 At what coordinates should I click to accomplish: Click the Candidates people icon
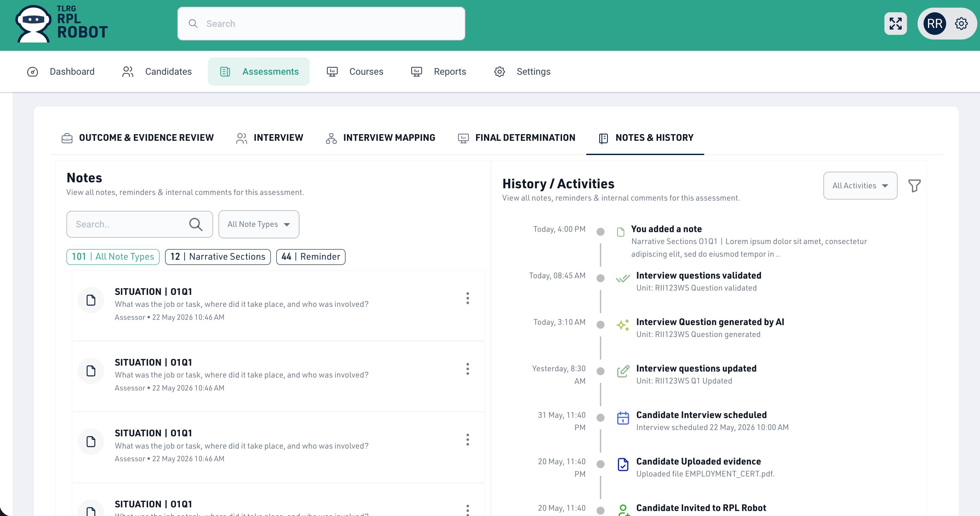[x=128, y=71]
